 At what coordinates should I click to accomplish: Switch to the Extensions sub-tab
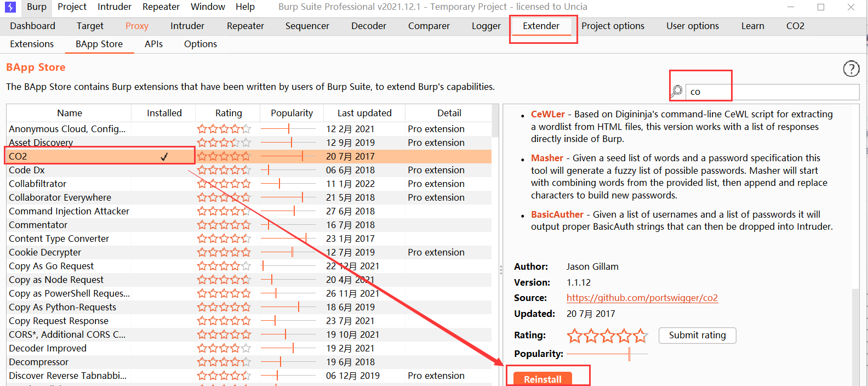click(x=32, y=44)
